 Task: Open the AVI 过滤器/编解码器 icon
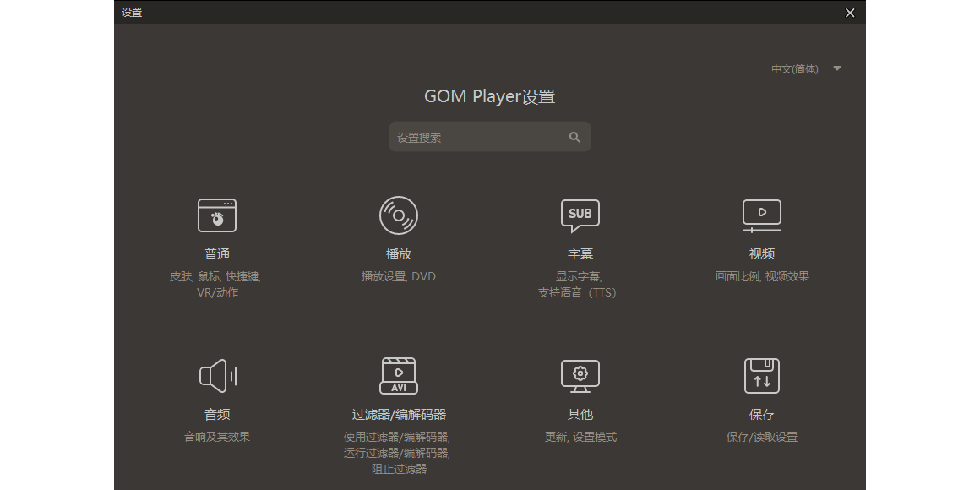399,376
